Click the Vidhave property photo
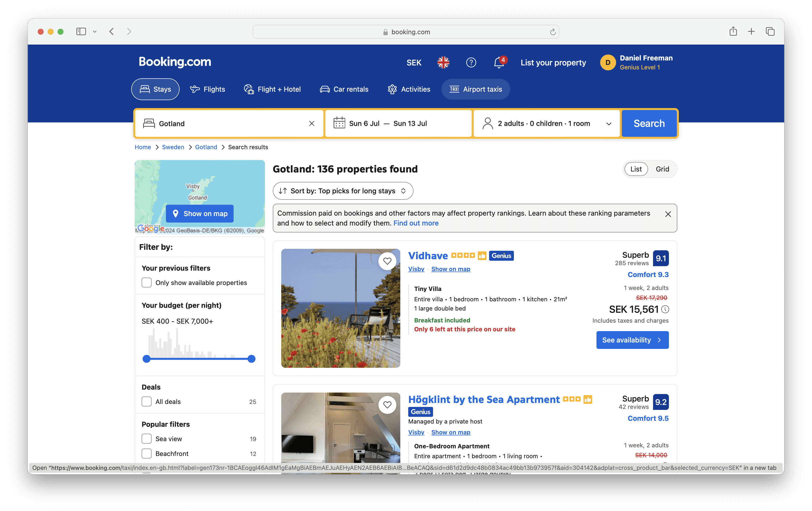This screenshot has width=812, height=511. click(341, 308)
